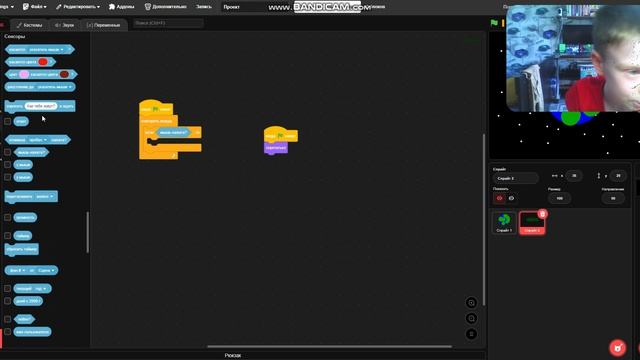Open the пробел key dropdown in клавиша block
The width and height of the screenshot is (640, 360).
[x=38, y=140]
